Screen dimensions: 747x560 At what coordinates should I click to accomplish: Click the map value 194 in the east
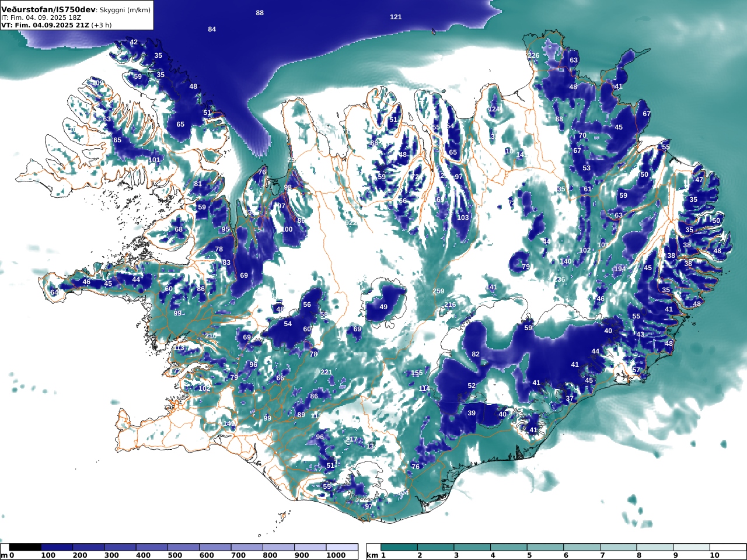click(x=620, y=269)
